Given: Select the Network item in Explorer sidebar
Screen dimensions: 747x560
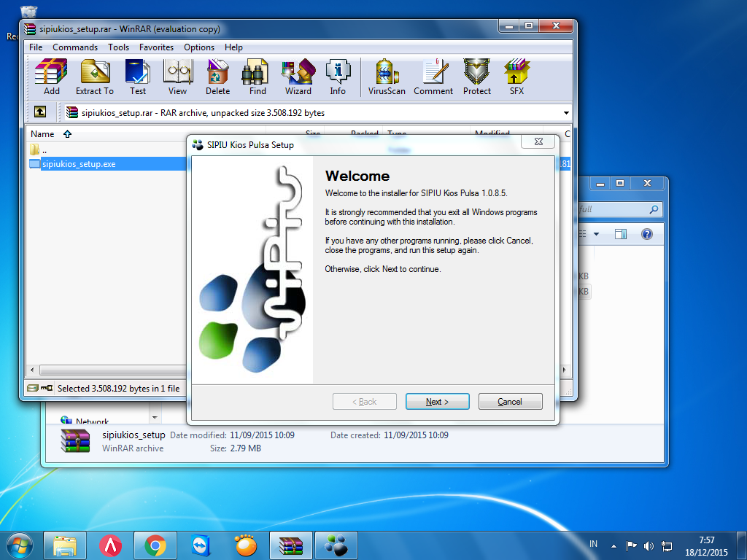Looking at the screenshot, I should (x=85, y=421).
